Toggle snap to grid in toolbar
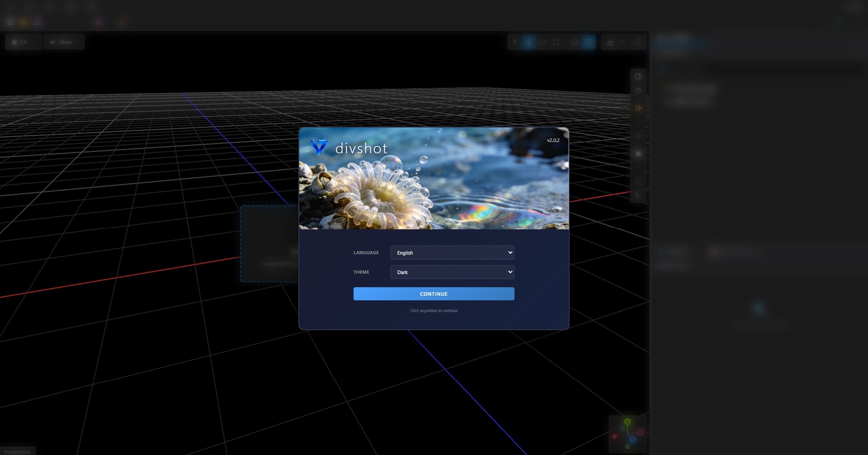868x455 pixels. [588, 42]
